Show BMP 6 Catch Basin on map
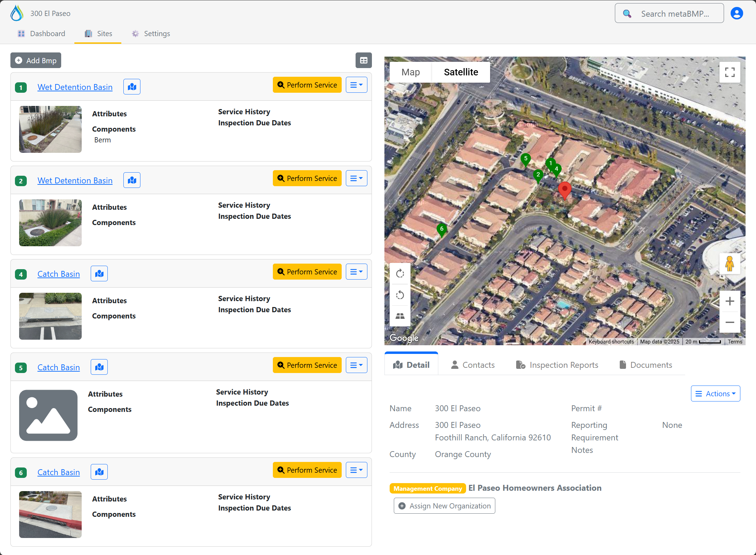 pos(99,472)
